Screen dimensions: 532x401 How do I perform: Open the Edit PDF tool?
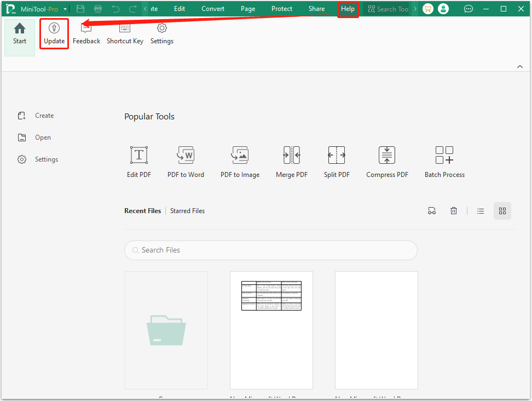click(138, 161)
